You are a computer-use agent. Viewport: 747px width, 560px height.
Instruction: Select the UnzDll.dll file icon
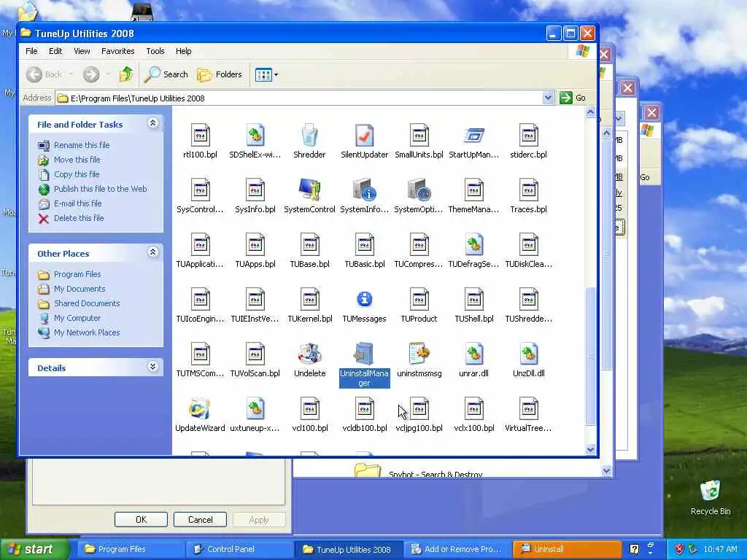point(529,354)
